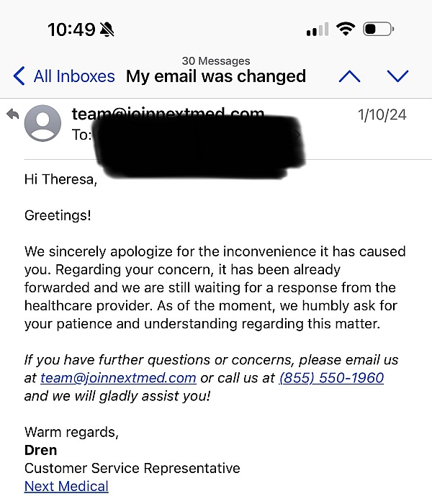Tap the replied arrow indicator icon
The width and height of the screenshot is (432, 504).
click(12, 114)
